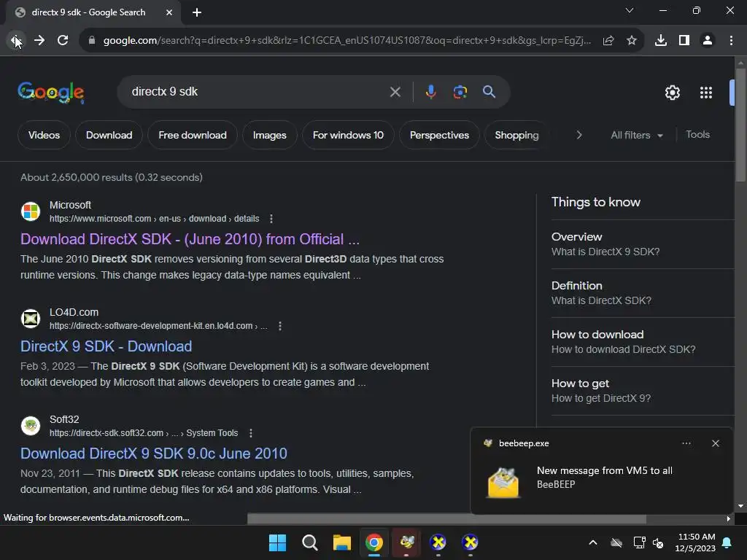Viewport: 747px width, 560px height.
Task: Click the browser forward arrow
Action: 39,41
